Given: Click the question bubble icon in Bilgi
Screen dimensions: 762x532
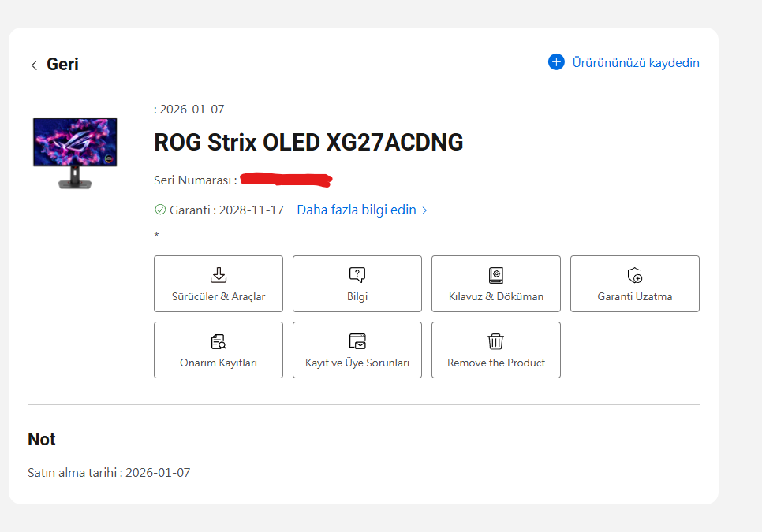Looking at the screenshot, I should coord(357,275).
